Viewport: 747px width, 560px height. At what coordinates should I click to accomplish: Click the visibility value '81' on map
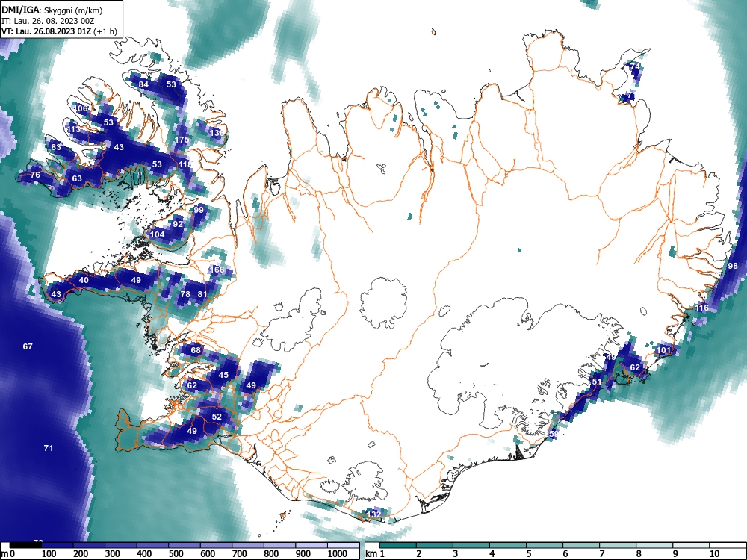pos(202,294)
